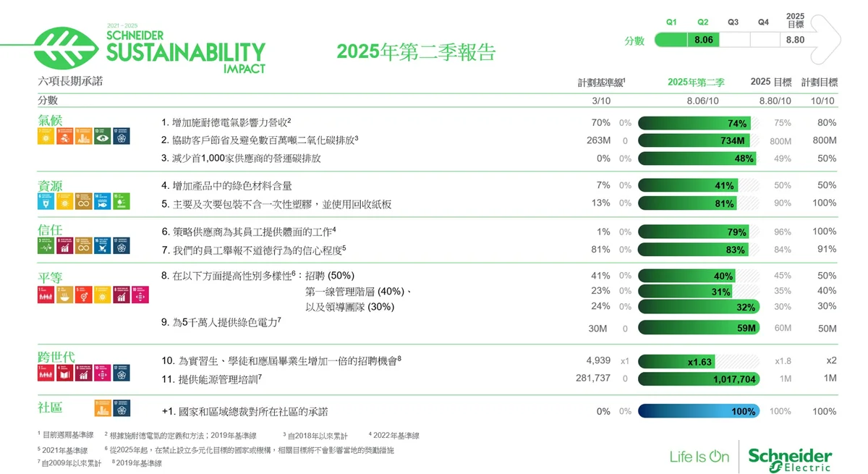The width and height of the screenshot is (868, 474).
Task: Click the 1,017,704 energy training progress bar
Action: point(698,378)
